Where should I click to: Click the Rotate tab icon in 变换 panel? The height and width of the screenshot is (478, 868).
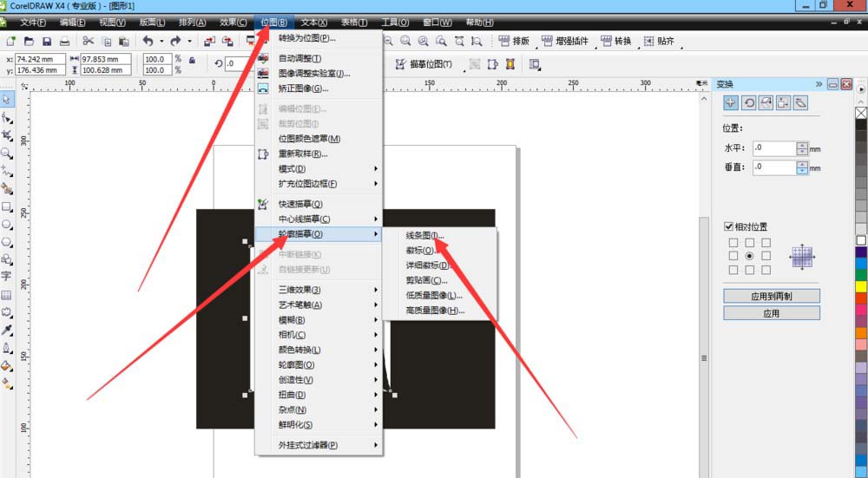[x=748, y=102]
